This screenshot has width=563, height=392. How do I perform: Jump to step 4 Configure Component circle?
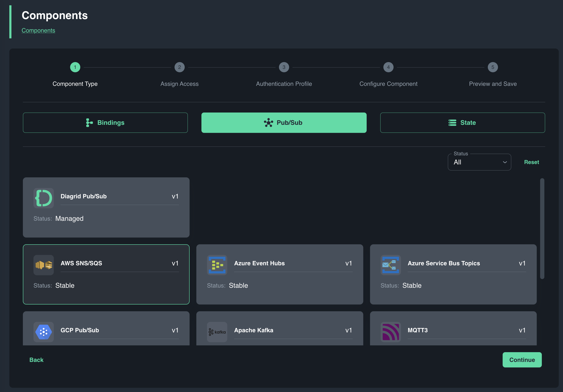pyautogui.click(x=388, y=67)
